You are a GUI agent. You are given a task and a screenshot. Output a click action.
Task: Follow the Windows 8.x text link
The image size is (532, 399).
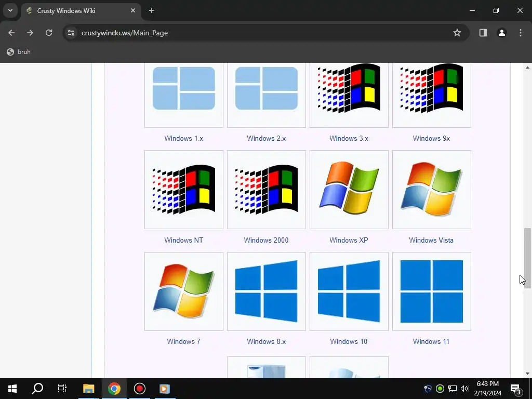tap(267, 342)
